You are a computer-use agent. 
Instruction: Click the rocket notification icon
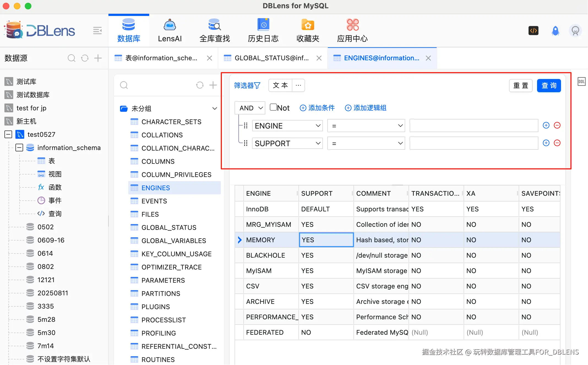[556, 31]
